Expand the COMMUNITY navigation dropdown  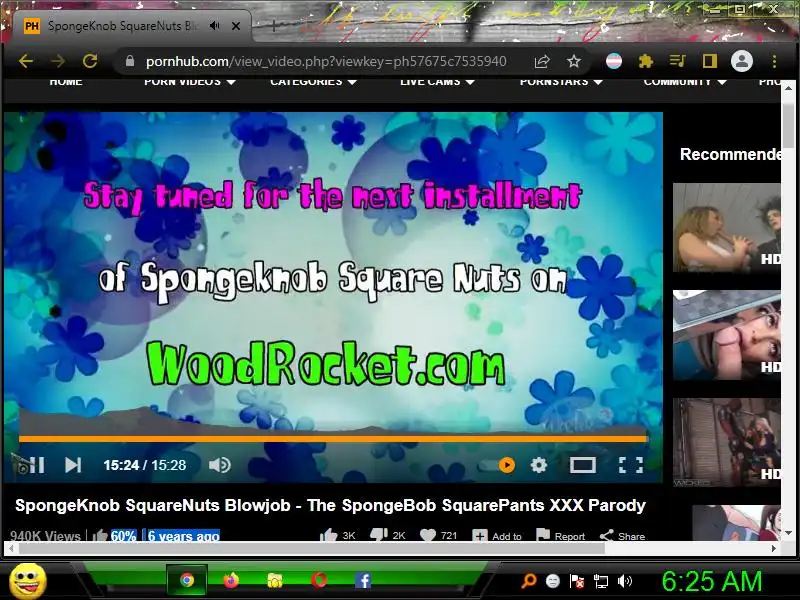(685, 82)
